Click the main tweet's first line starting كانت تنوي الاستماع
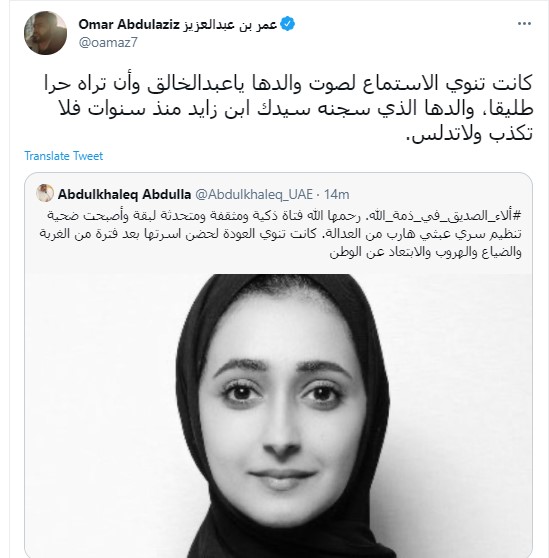549x558 pixels. click(288, 83)
